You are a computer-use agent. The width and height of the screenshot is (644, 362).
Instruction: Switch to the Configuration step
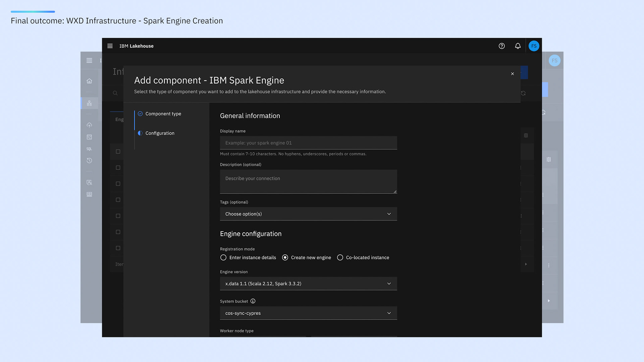(160, 133)
